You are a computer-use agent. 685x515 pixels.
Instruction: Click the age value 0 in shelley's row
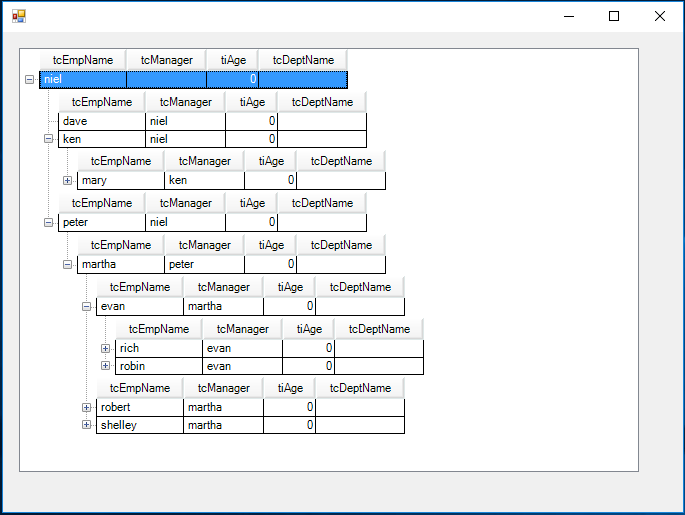click(x=290, y=425)
